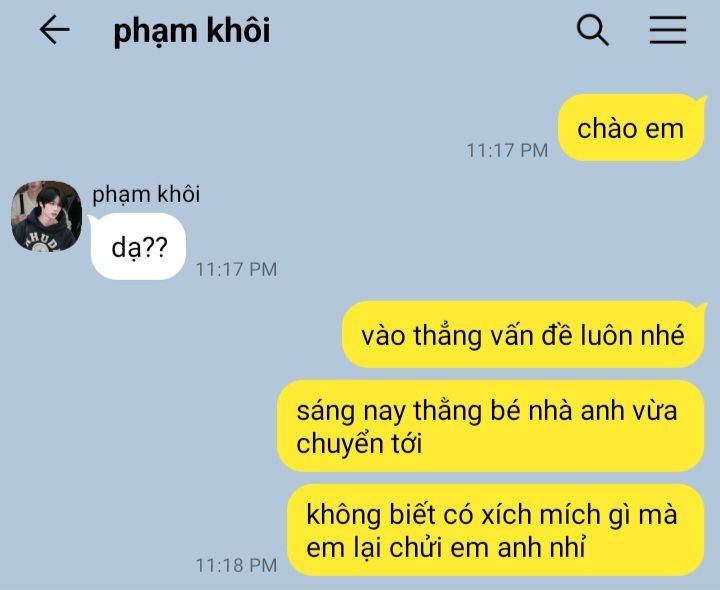Click the 11:18 PM timestamp
Screen dimensions: 720x590
(236, 565)
